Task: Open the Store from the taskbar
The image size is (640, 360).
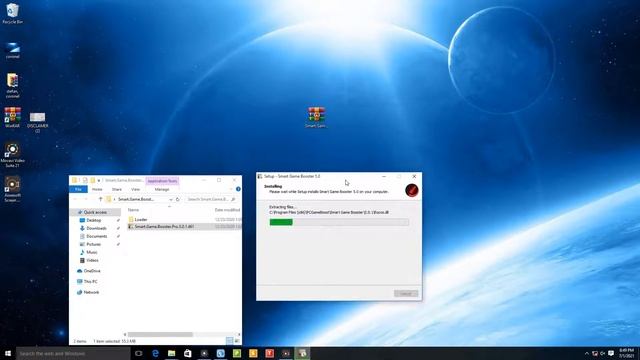Action: (188, 353)
